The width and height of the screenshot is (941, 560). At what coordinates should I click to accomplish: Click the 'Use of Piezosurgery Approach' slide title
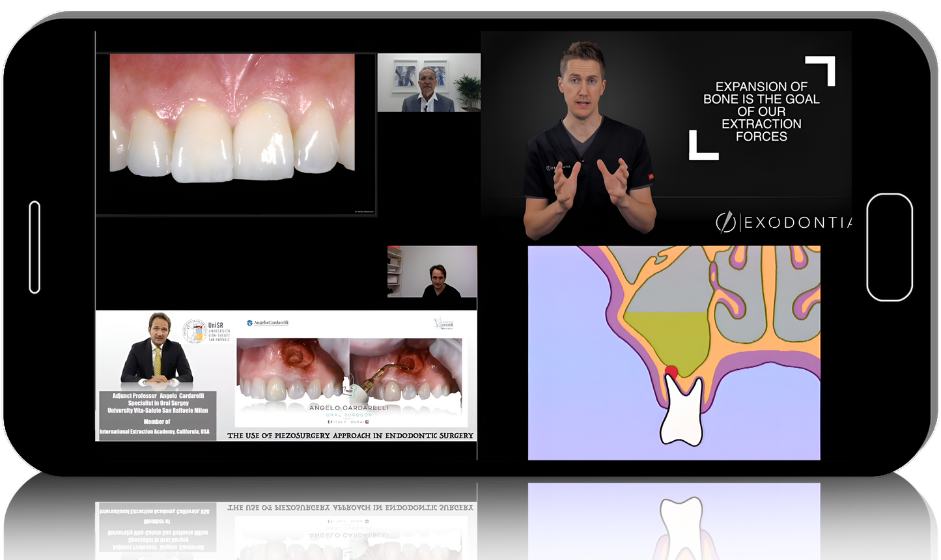click(350, 436)
